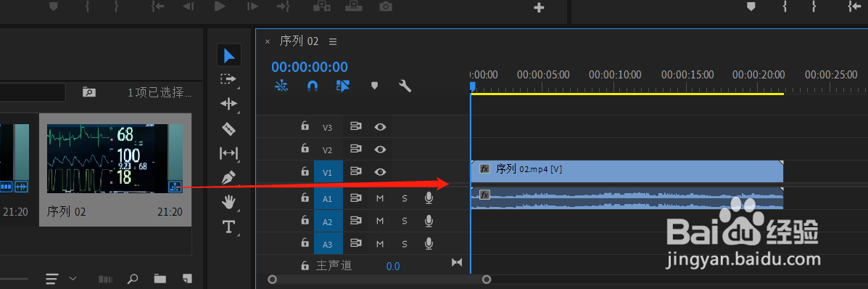868x289 pixels.
Task: Toggle V2 track output eye
Action: [380, 149]
